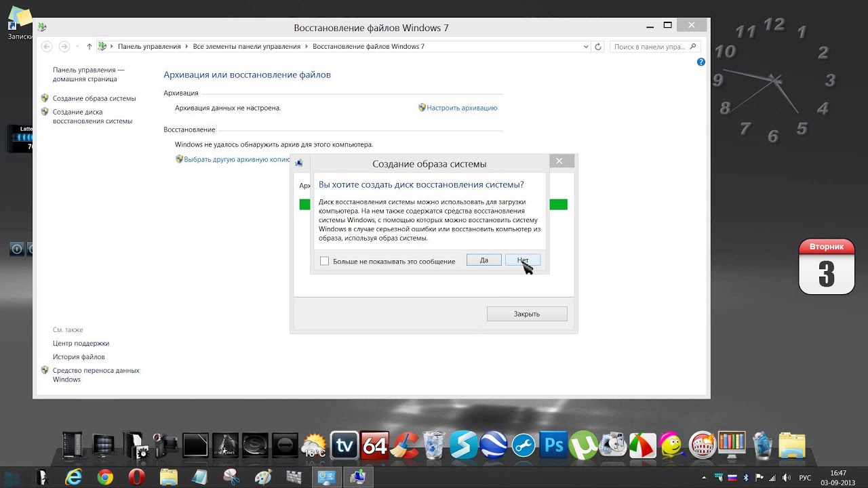Open Google Earth from the dock

pos(494,445)
